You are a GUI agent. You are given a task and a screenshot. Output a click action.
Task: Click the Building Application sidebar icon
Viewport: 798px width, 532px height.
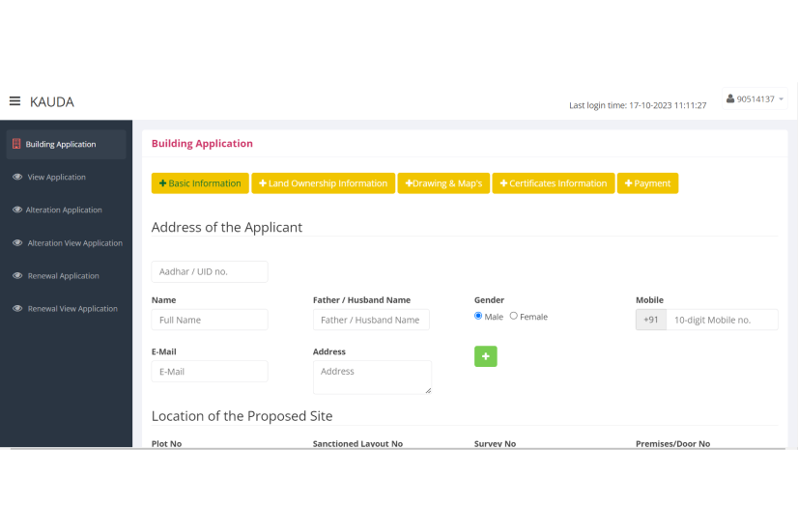(16, 145)
